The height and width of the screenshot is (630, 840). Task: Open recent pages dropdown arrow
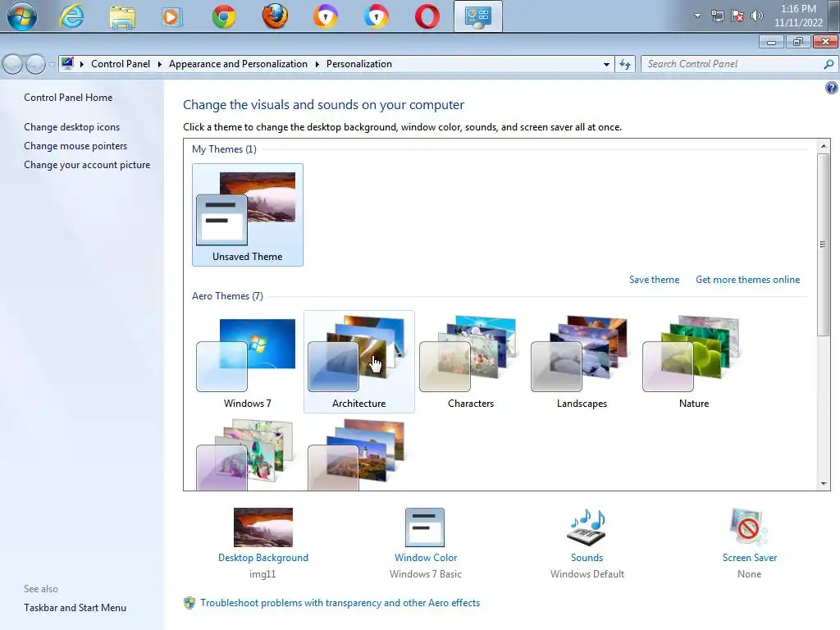[52, 64]
